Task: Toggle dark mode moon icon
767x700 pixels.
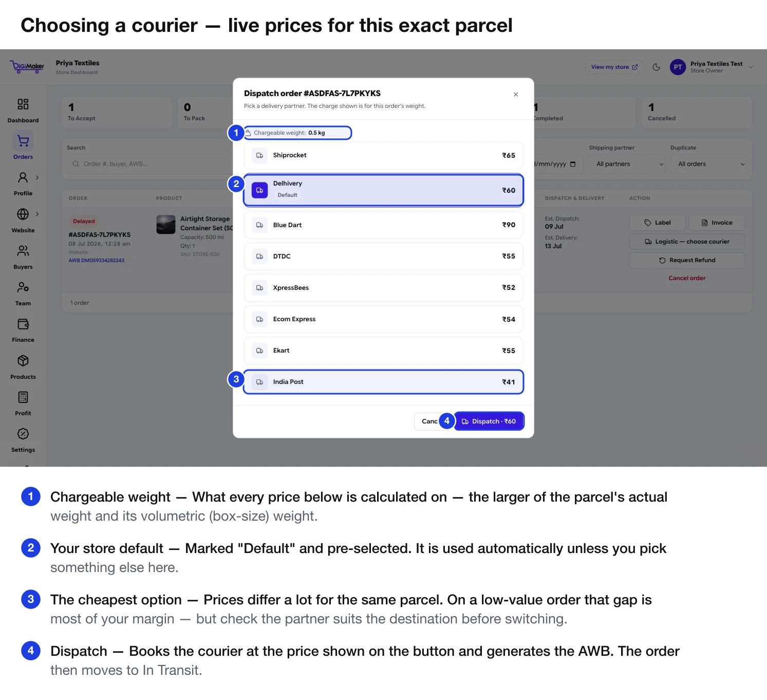Action: pos(656,67)
